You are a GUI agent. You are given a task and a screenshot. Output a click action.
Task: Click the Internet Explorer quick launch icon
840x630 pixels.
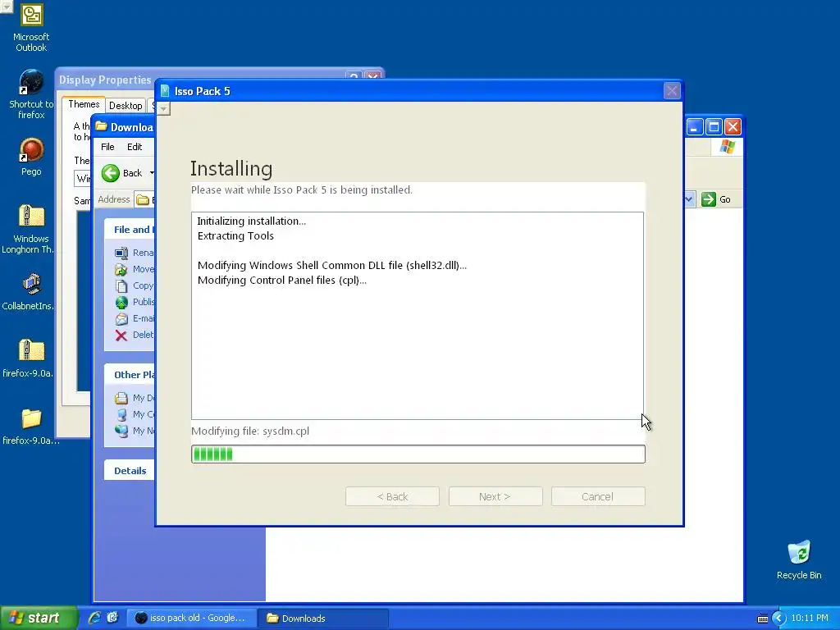94,618
